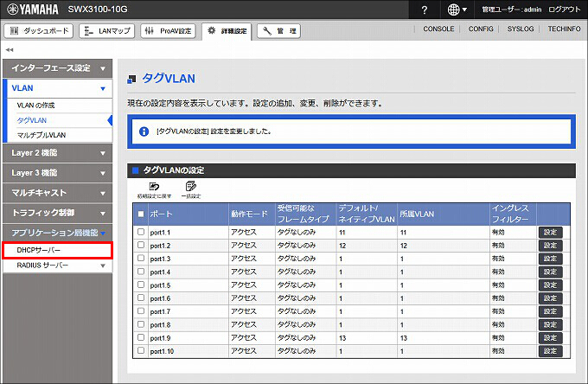588x384 pixels.
Task: Switch to the LAN Map tab
Action: click(105, 31)
